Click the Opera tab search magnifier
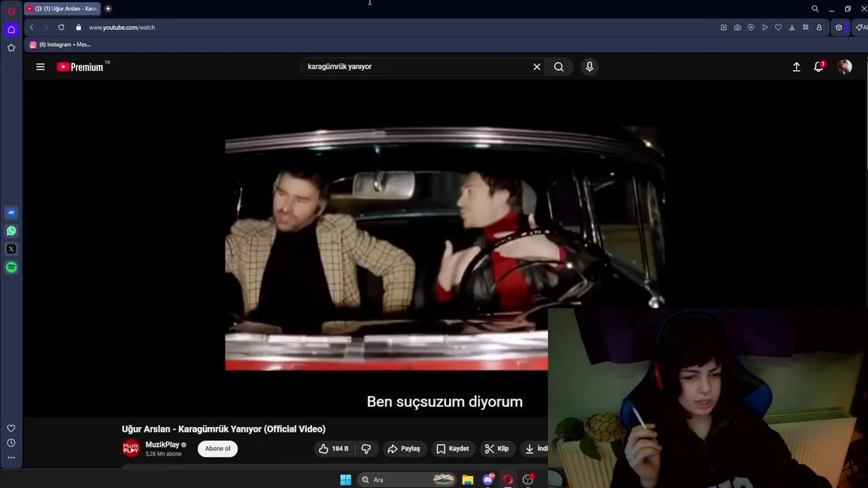 [x=815, y=9]
